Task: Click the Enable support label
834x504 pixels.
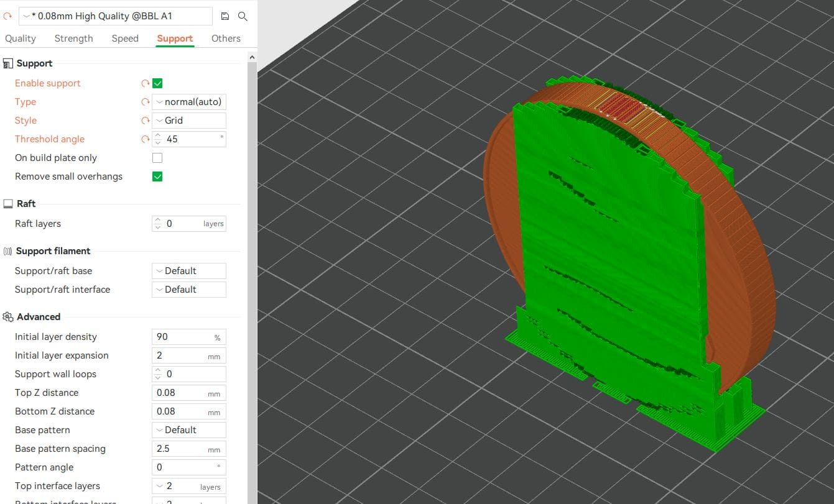Action: coord(48,83)
